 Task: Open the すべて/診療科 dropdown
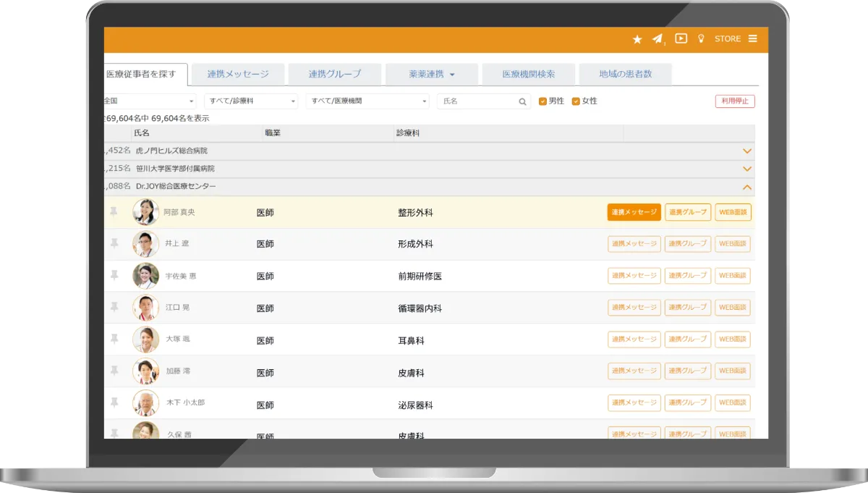[251, 101]
